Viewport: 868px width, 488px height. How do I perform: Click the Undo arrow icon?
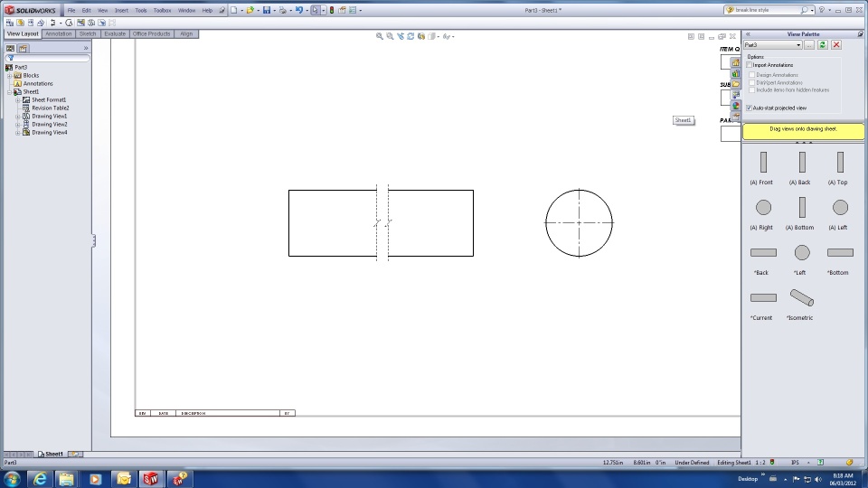pos(299,10)
